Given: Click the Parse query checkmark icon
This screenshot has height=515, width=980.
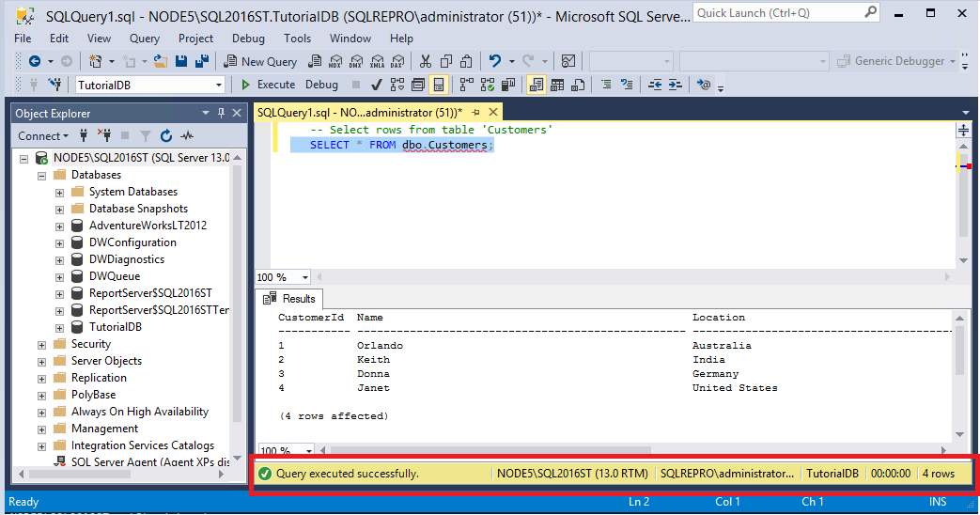Looking at the screenshot, I should pos(376,85).
